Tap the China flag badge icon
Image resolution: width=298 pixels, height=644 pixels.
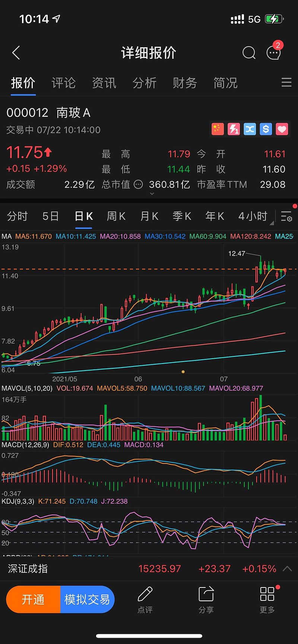point(218,129)
